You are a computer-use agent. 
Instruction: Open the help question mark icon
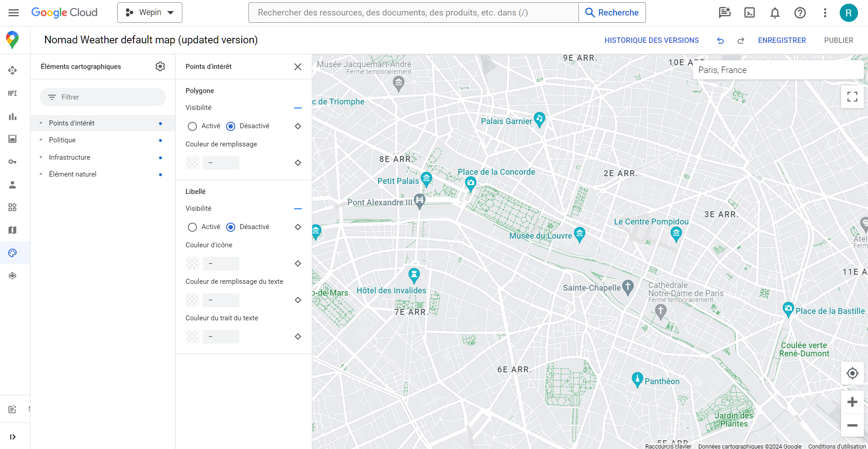800,13
